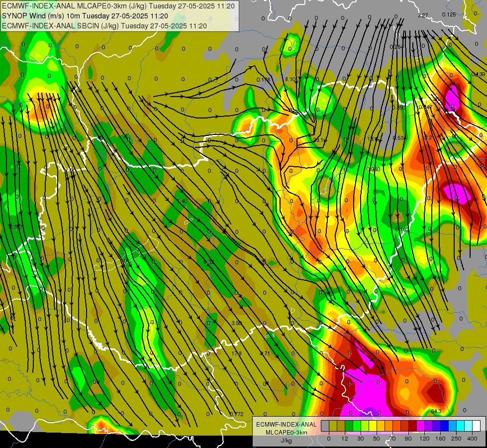The image size is (487, 448).
Task: Click the 23.1 value on the map
Action: (318, 140)
